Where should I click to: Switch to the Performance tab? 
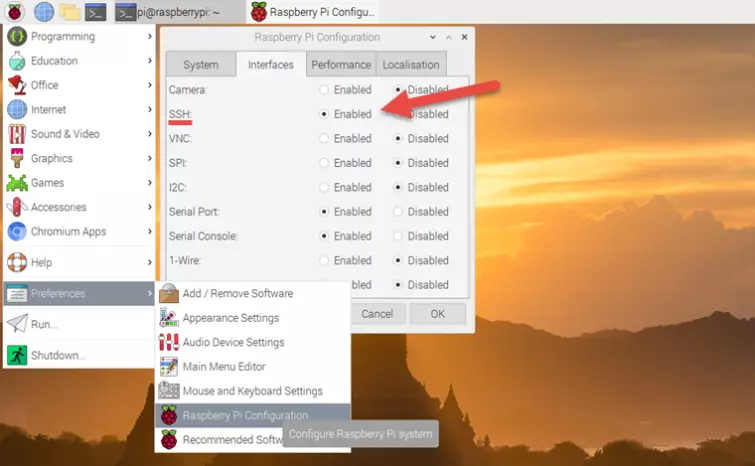coord(341,65)
